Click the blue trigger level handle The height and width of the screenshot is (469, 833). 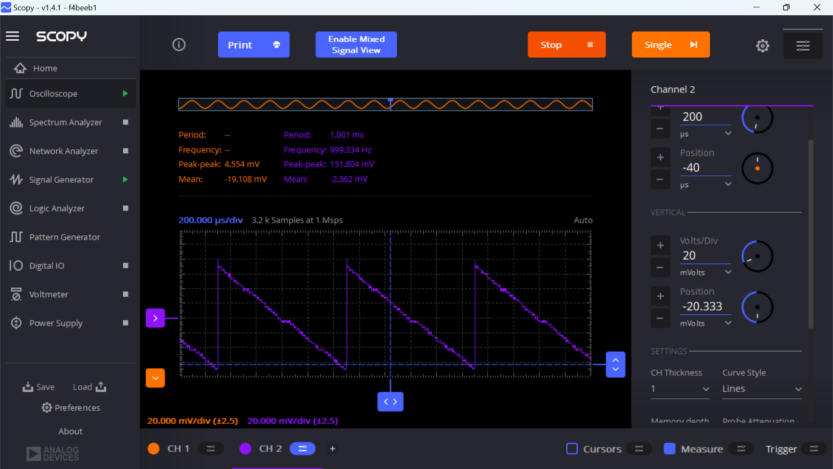(x=615, y=364)
